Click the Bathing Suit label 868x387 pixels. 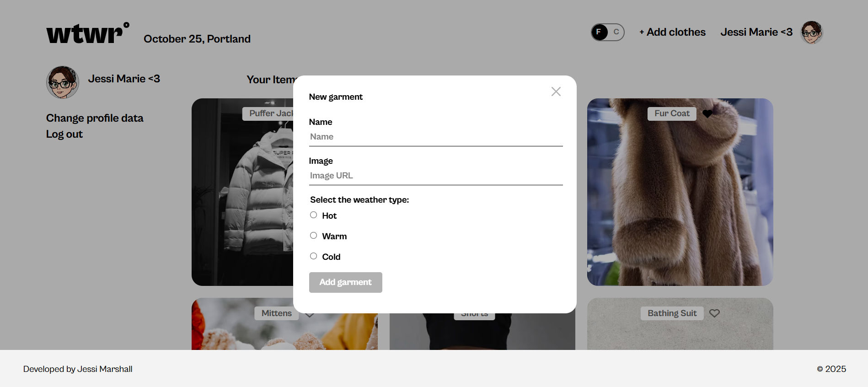[x=672, y=313]
